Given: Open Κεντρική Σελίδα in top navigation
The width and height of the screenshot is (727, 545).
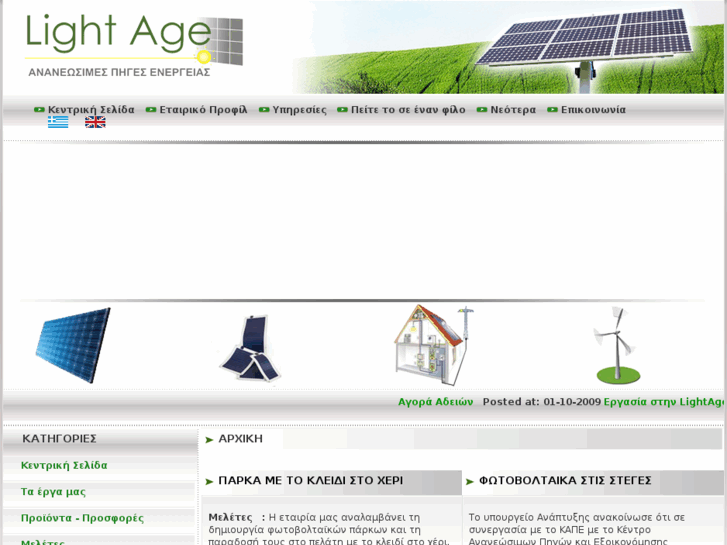Looking at the screenshot, I should [x=91, y=110].
